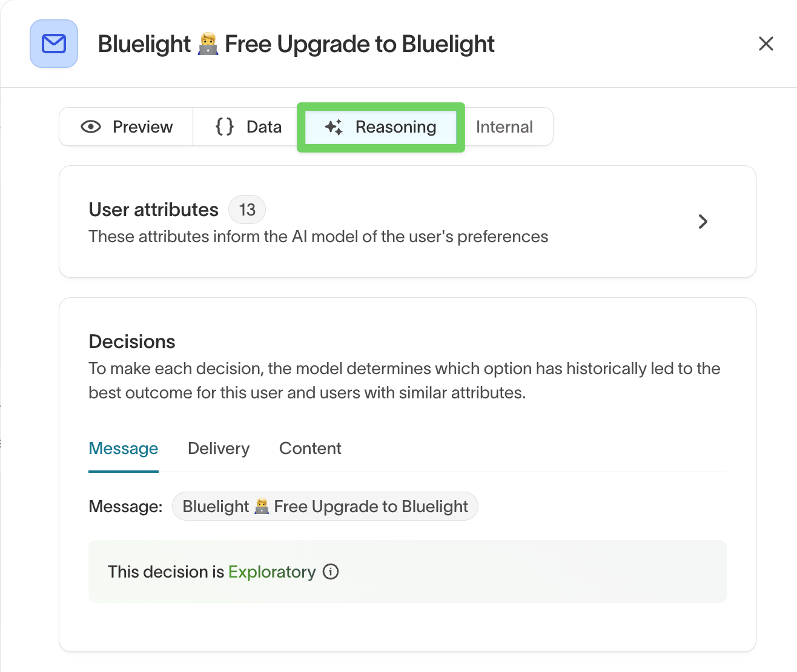Click the User attributes heading
Screen dimensions: 797x672
(153, 209)
